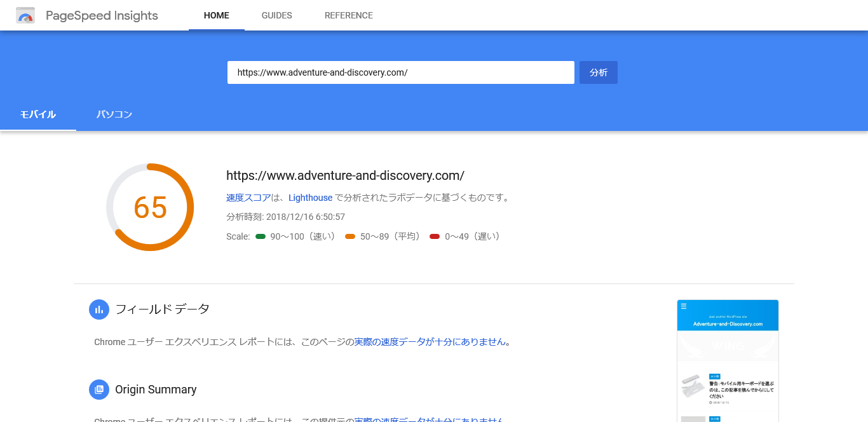Open the GUIDES tab
Image resolution: width=868 pixels, height=422 pixels.
277,15
